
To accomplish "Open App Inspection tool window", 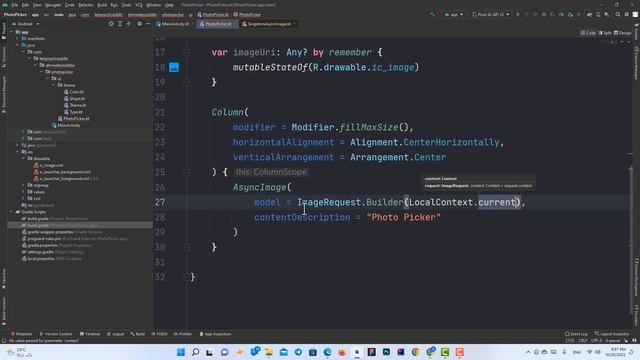I will click(x=215, y=334).
